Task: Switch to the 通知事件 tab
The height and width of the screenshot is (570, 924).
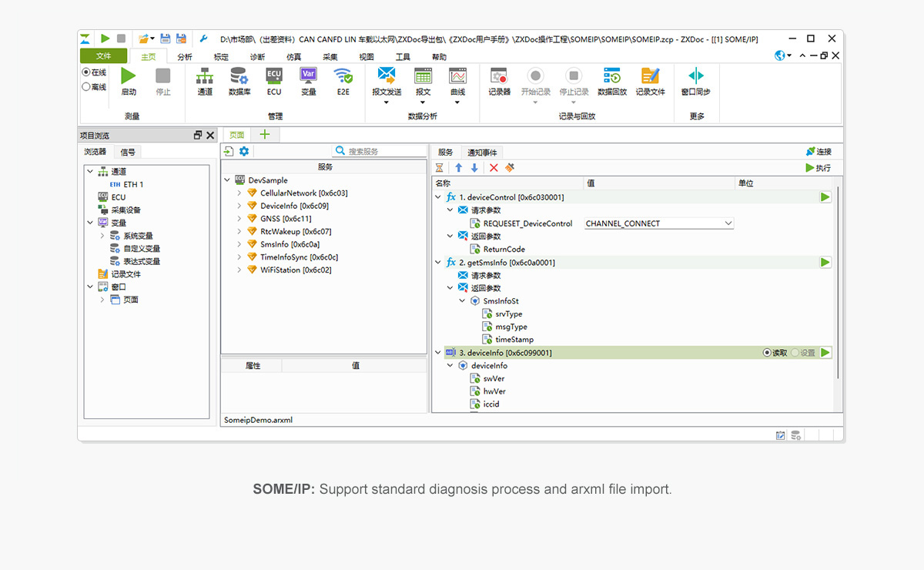Action: tap(482, 153)
